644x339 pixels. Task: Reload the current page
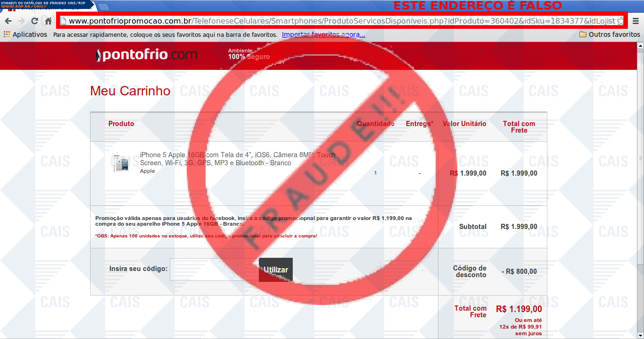click(34, 21)
